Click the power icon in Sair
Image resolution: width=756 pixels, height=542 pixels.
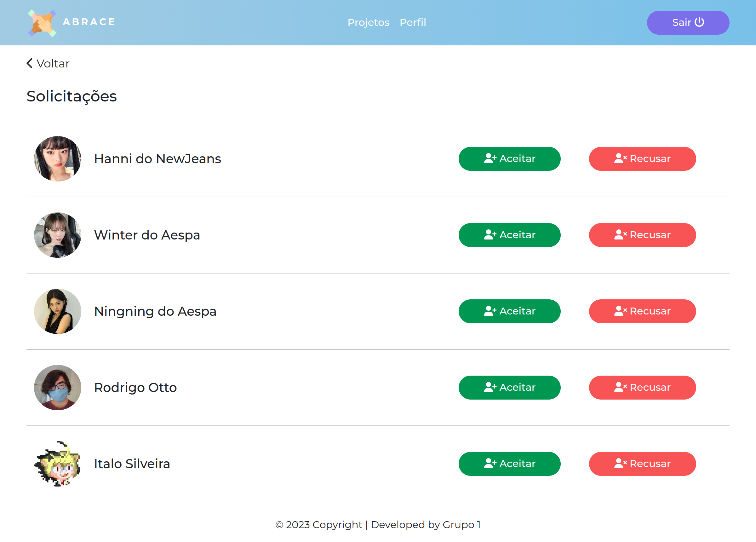tap(699, 22)
